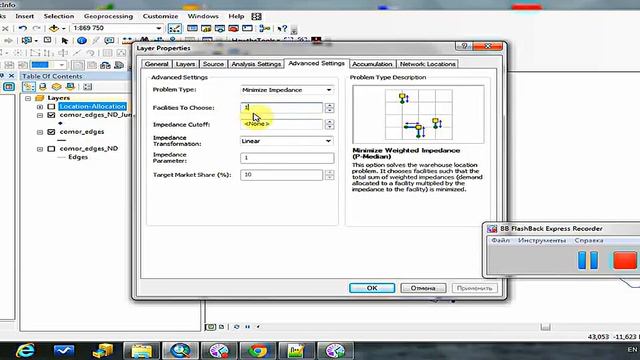Image resolution: width=640 pixels, height=360 pixels.
Task: Click ArcMap magnifier globe taskbar icon
Action: pos(180,350)
